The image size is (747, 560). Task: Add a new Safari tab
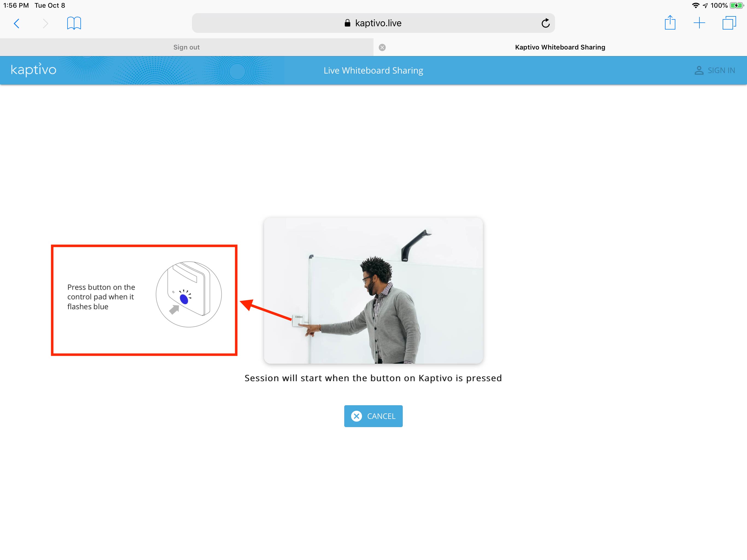click(x=699, y=23)
